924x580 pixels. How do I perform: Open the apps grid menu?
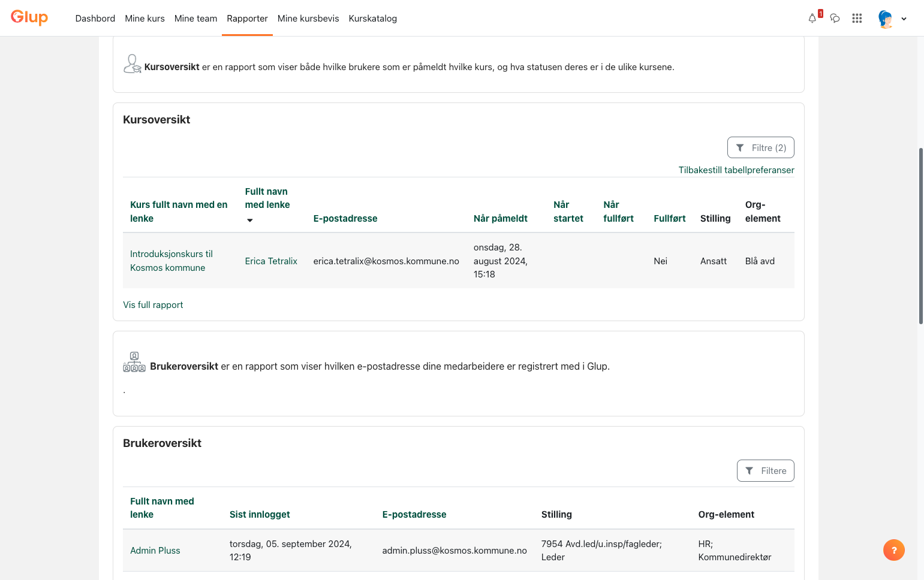857,18
